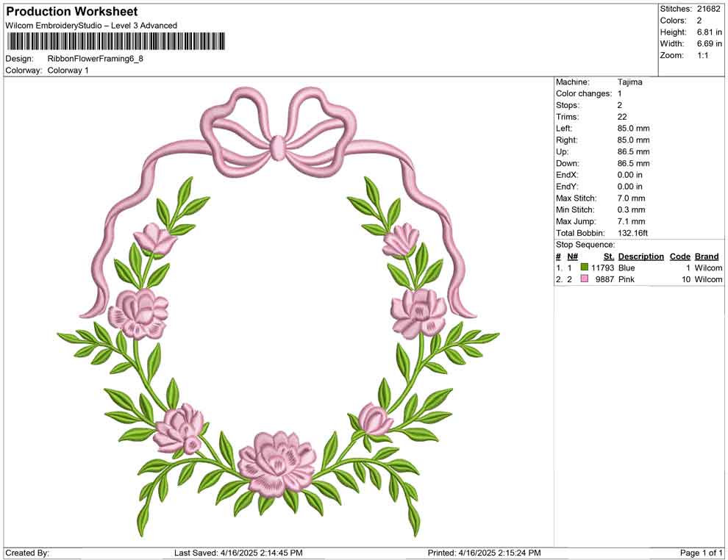Click Max Stitch value '7.0 mm'
The image size is (728, 560).
pos(632,198)
